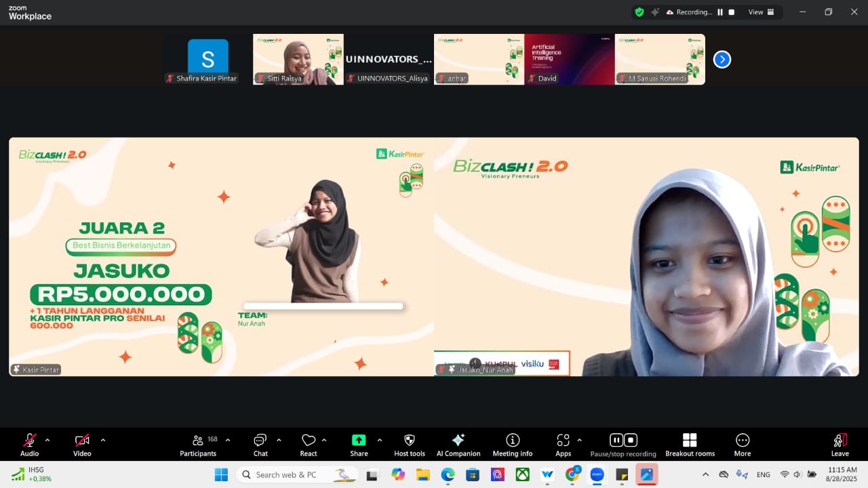Pause recording from the top bar

click(720, 12)
